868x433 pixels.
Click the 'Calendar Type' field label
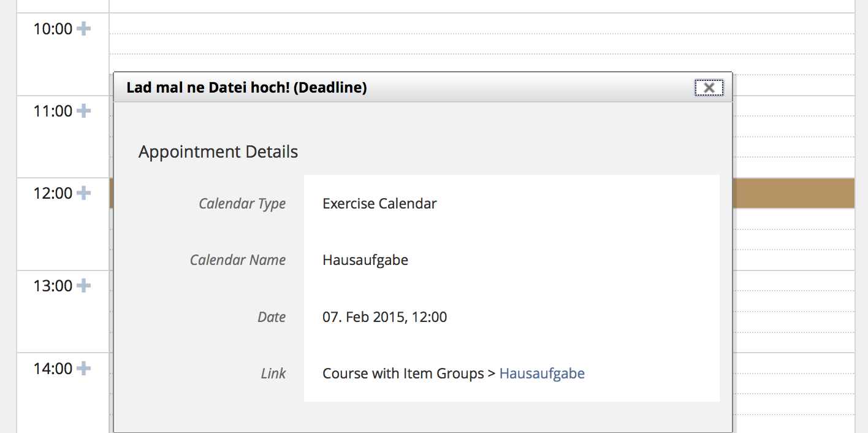point(242,204)
